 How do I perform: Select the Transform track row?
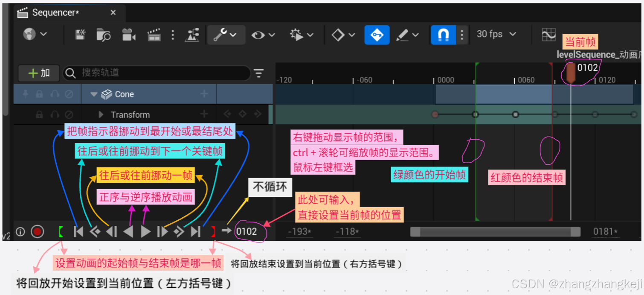coord(143,114)
